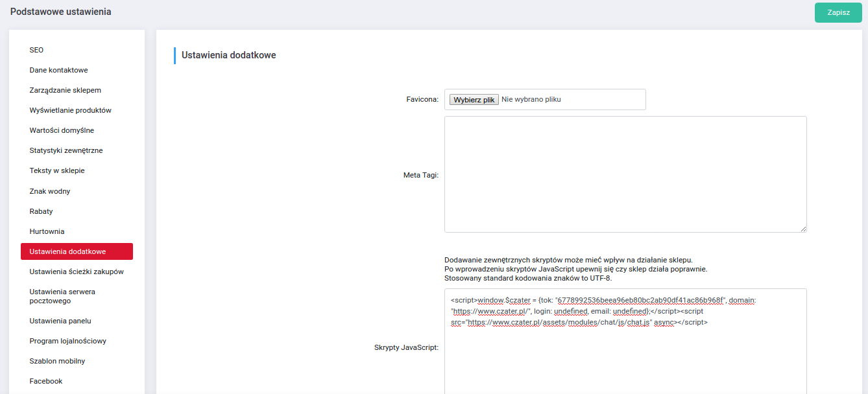Click the Meta Tagi textarea resize handle
Screen dimensions: 868x394
click(x=803, y=229)
